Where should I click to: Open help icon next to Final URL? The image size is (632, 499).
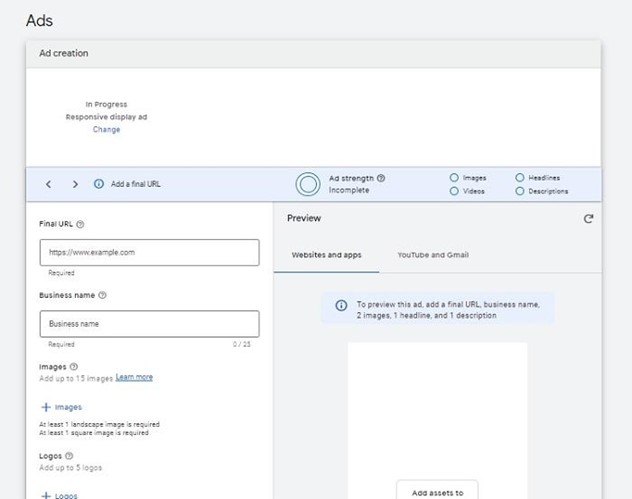[80, 225]
